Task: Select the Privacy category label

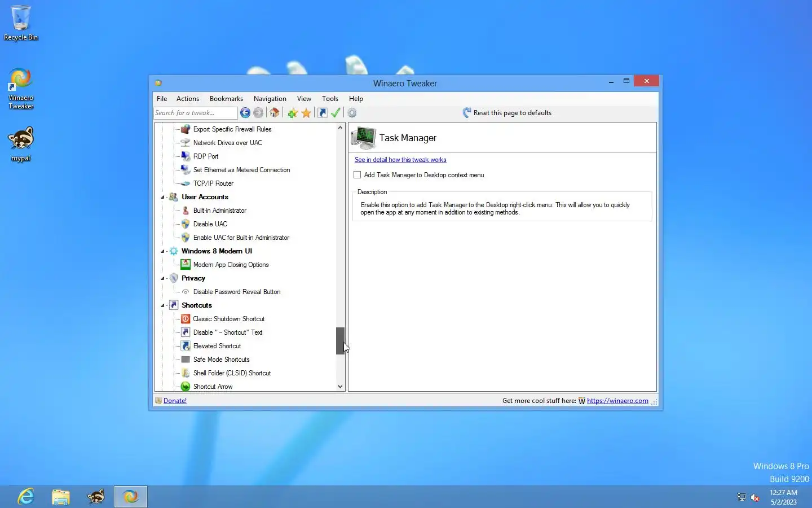Action: (x=193, y=278)
